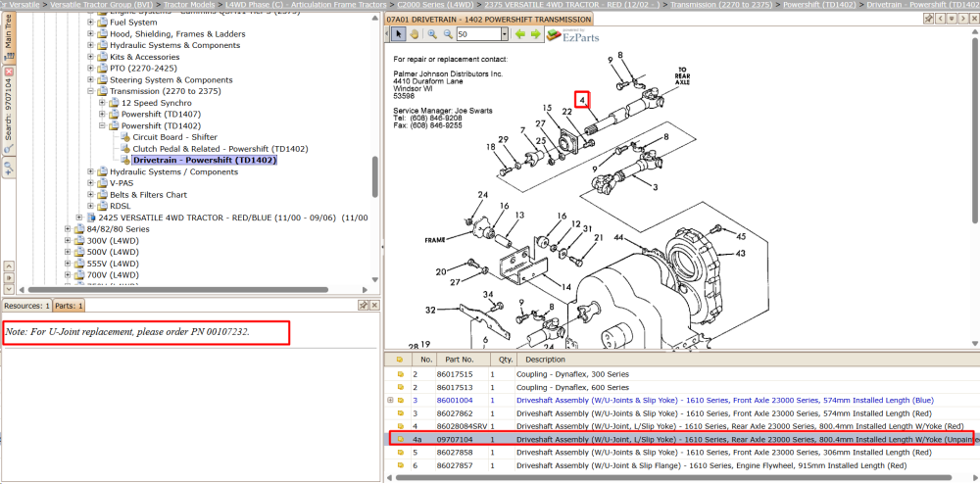Click into the zoom value field
This screenshot has width=980, height=484.
(x=477, y=35)
